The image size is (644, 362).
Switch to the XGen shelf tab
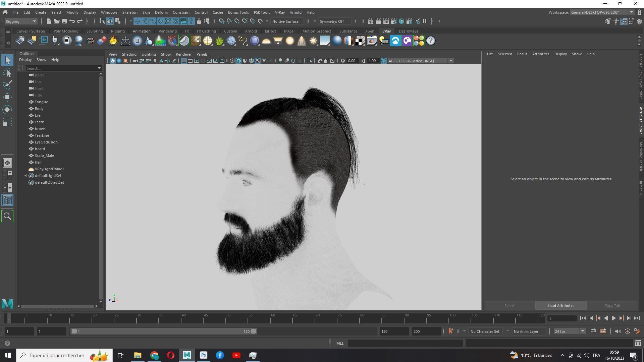(369, 31)
